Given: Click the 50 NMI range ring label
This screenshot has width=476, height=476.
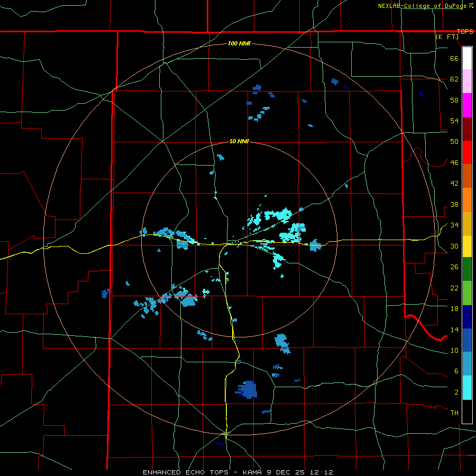Looking at the screenshot, I should point(239,141).
